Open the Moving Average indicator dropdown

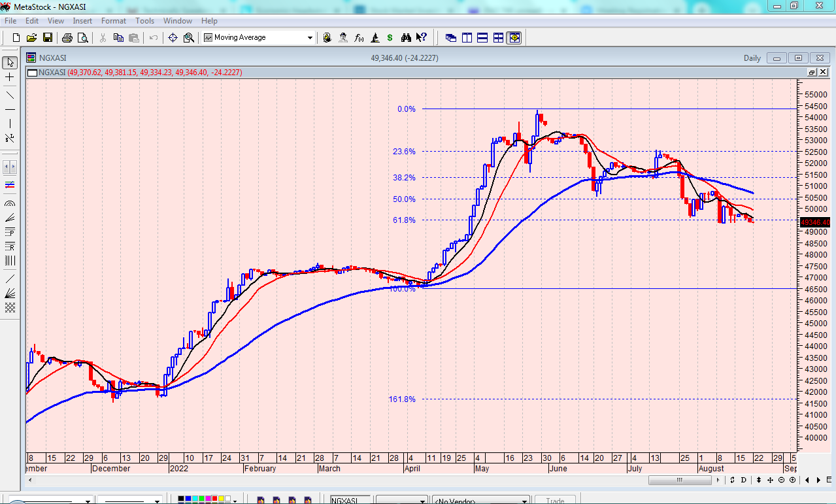[310, 38]
